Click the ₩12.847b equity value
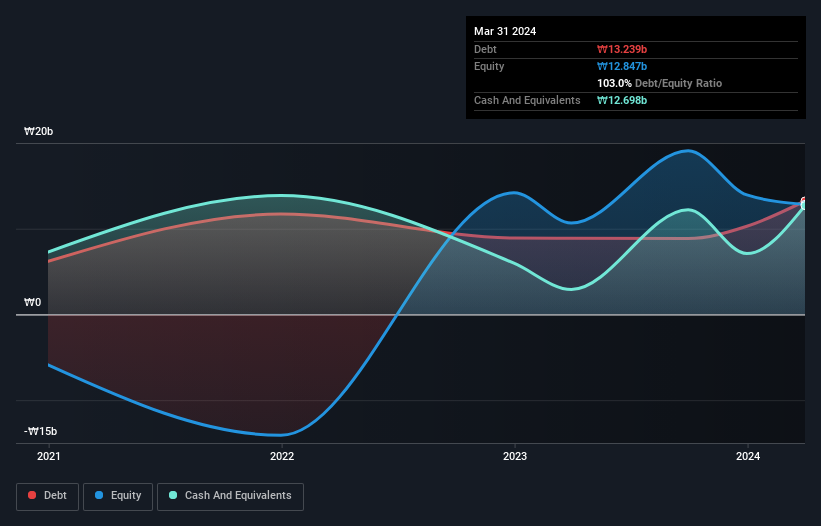821x526 pixels. (622, 66)
